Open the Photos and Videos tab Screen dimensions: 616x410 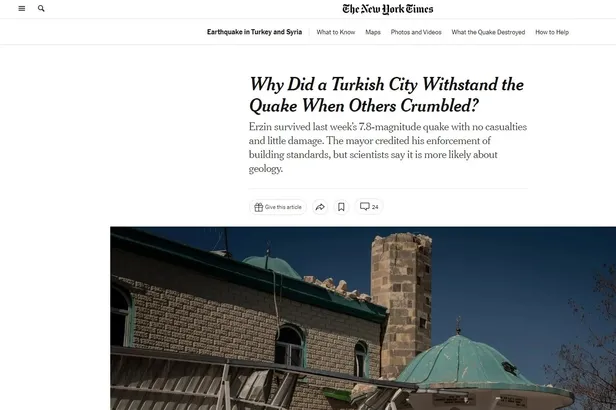(416, 32)
